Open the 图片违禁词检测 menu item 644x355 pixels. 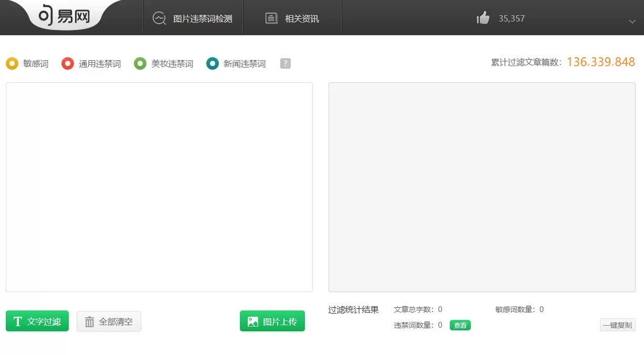click(193, 18)
